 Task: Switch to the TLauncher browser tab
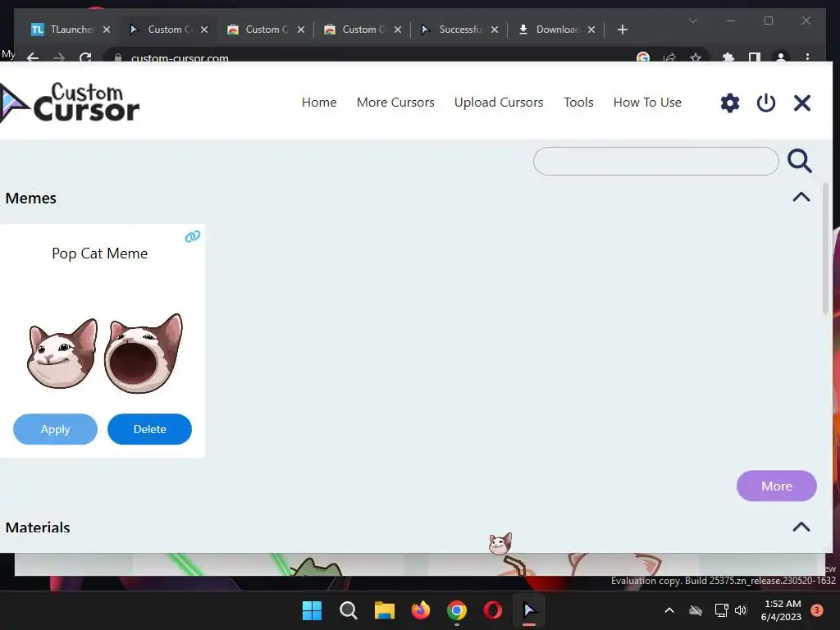[71, 30]
